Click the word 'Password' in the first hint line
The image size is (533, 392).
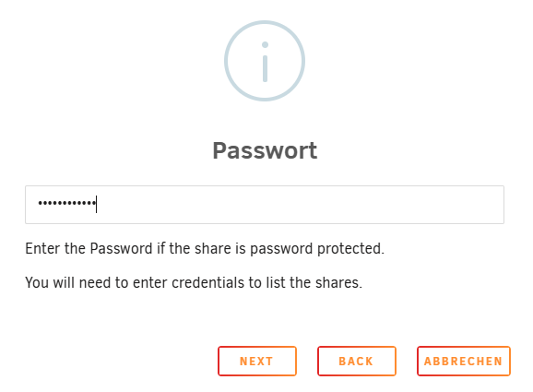tap(121, 248)
